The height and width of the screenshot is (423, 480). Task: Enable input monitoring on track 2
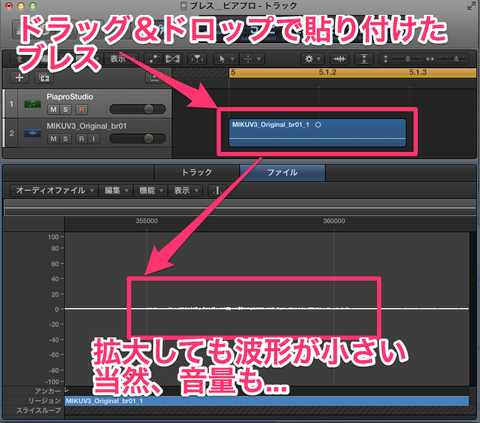coord(94,139)
